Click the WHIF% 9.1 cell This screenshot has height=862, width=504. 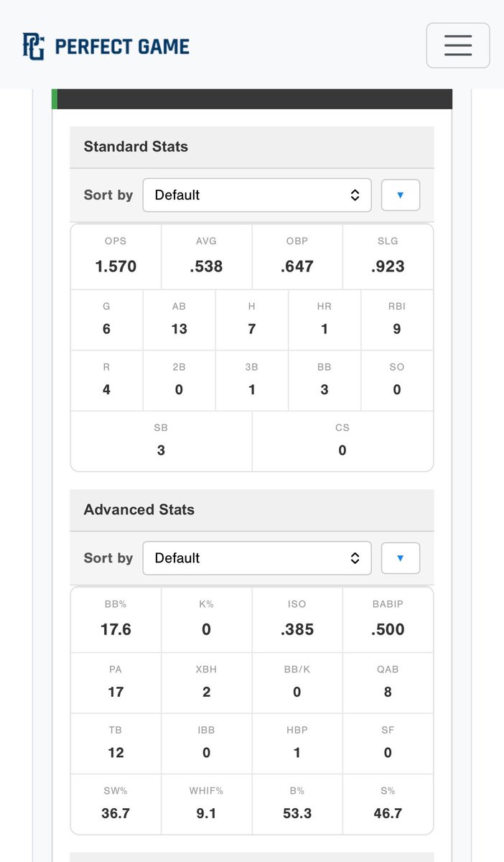point(207,804)
